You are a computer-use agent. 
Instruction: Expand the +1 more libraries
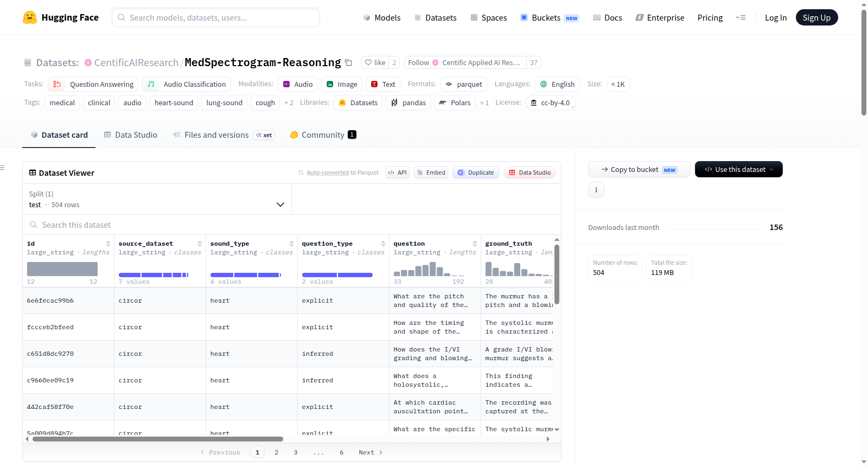click(x=484, y=103)
